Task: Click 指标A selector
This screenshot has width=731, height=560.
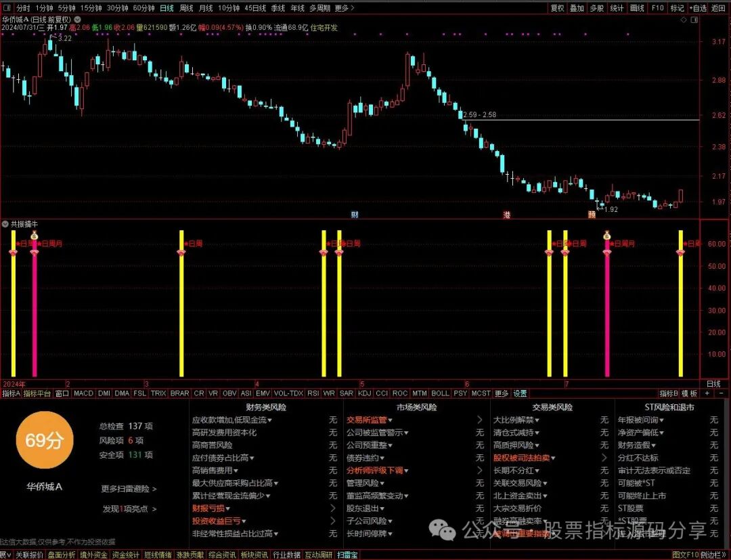Action: point(12,393)
